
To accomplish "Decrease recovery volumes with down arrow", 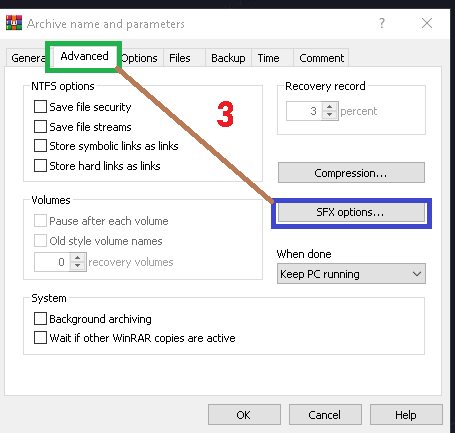I will (78, 266).
